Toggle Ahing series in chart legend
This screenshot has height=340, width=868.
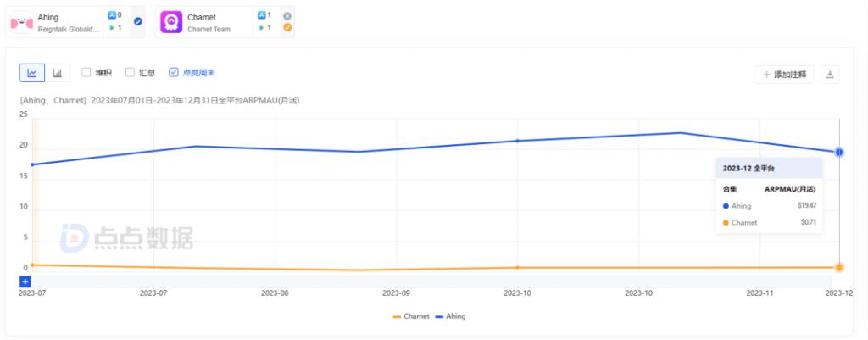450,317
